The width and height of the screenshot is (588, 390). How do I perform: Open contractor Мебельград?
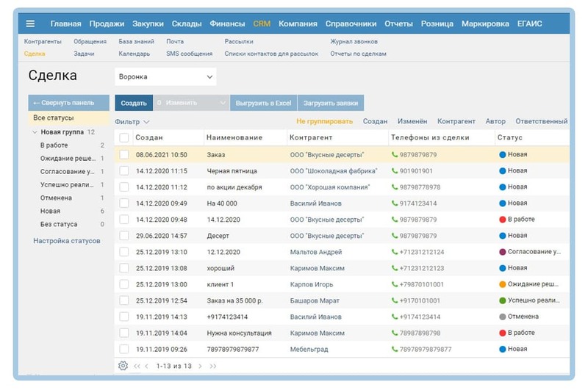(x=309, y=349)
